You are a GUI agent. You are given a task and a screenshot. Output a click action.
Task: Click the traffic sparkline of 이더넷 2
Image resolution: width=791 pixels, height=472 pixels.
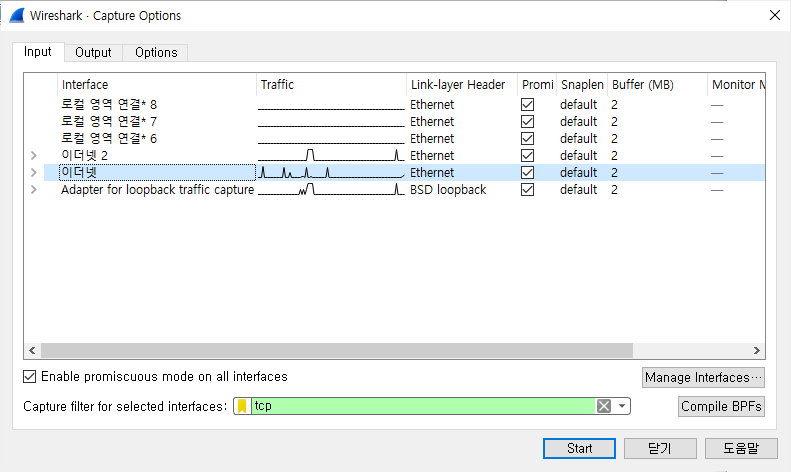click(331, 155)
